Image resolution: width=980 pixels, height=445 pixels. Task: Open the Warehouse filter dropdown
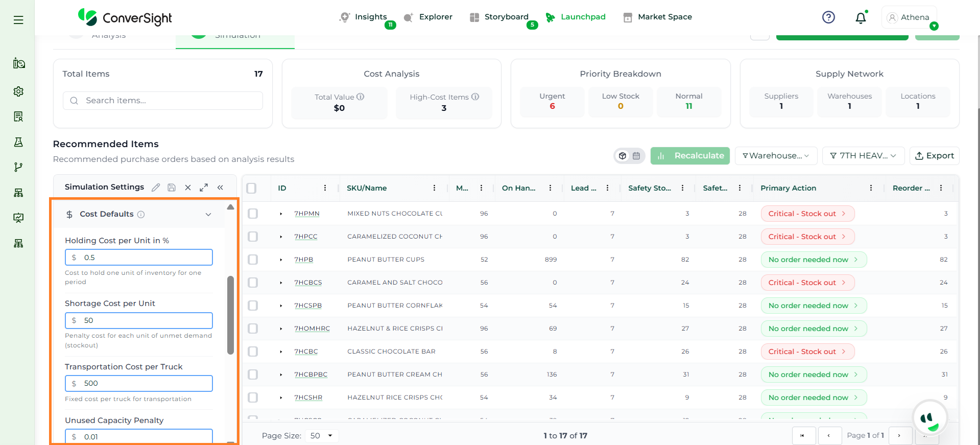776,156
